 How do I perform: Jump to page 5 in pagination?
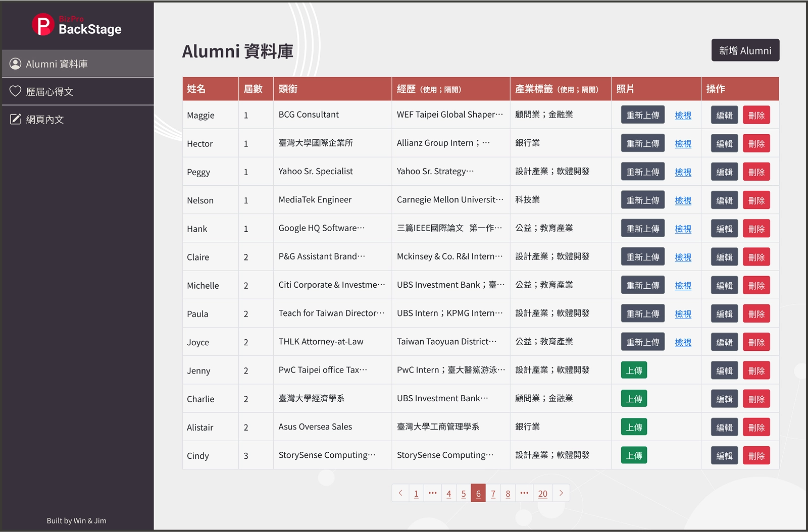click(x=464, y=493)
